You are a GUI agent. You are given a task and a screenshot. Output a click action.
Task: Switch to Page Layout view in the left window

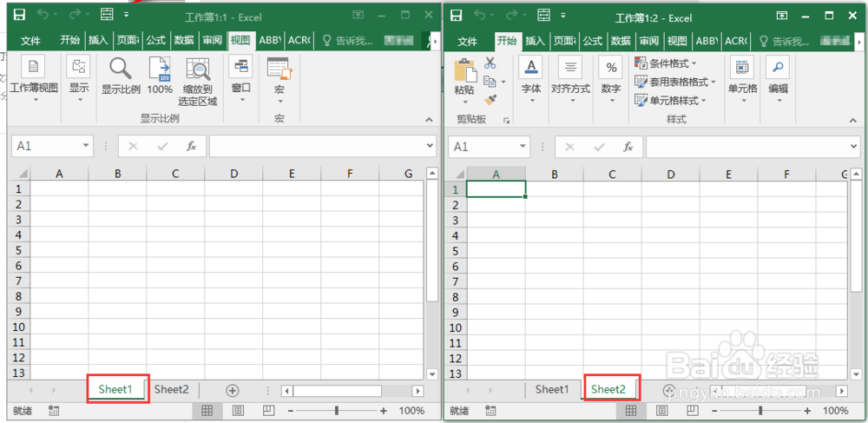tap(238, 410)
